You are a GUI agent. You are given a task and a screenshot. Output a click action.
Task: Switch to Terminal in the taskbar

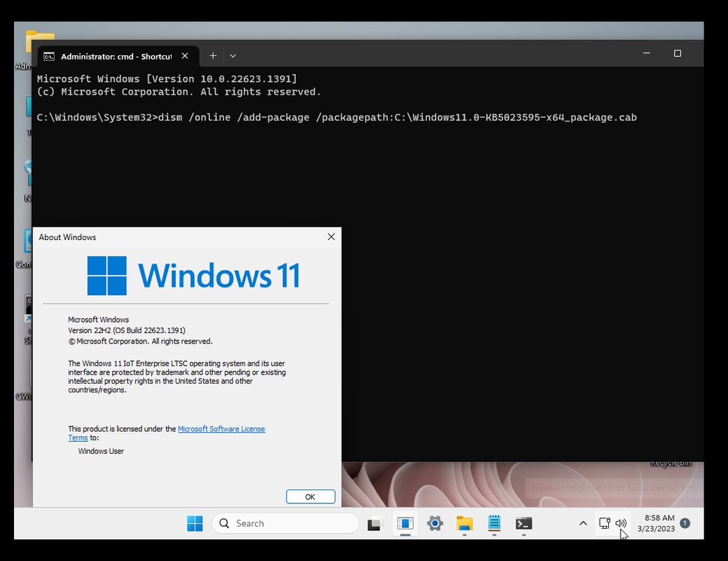tap(523, 523)
